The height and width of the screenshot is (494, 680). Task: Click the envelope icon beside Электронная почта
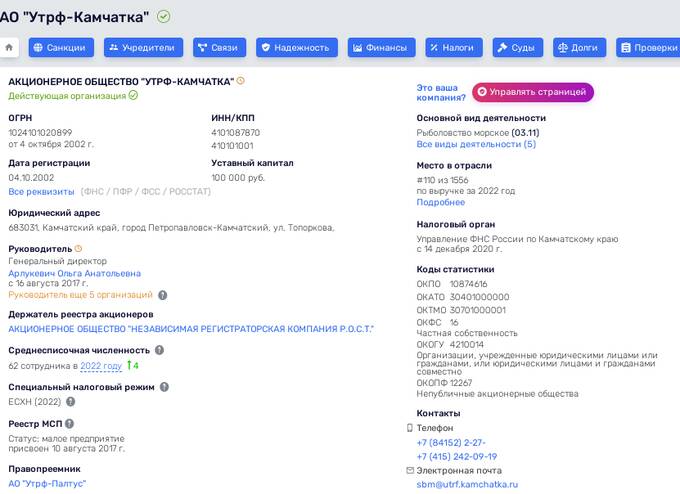[410, 470]
